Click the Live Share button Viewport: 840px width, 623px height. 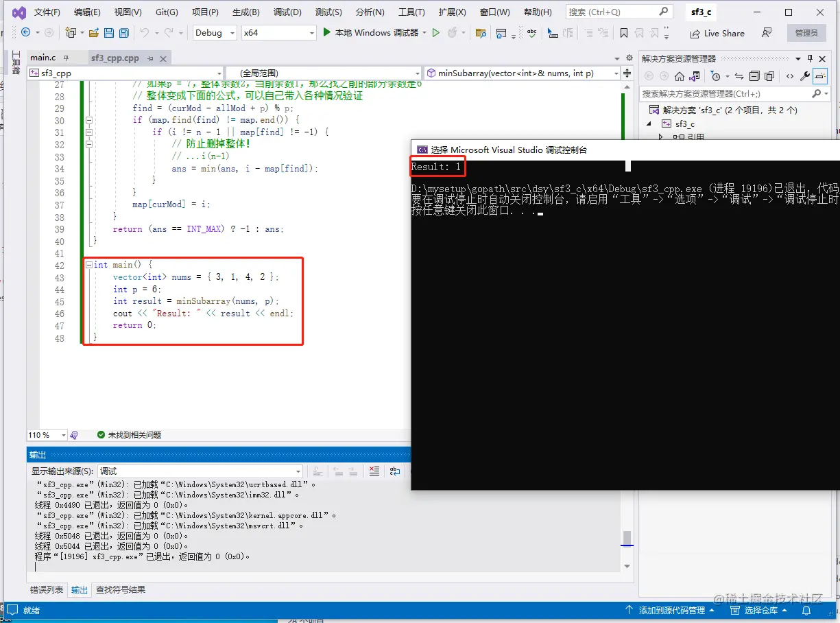tap(717, 33)
